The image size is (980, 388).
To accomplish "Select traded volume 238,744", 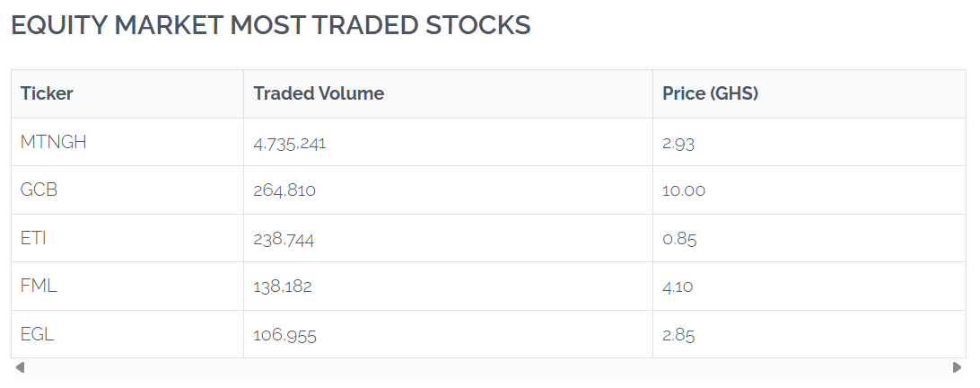I will pyautogui.click(x=284, y=238).
